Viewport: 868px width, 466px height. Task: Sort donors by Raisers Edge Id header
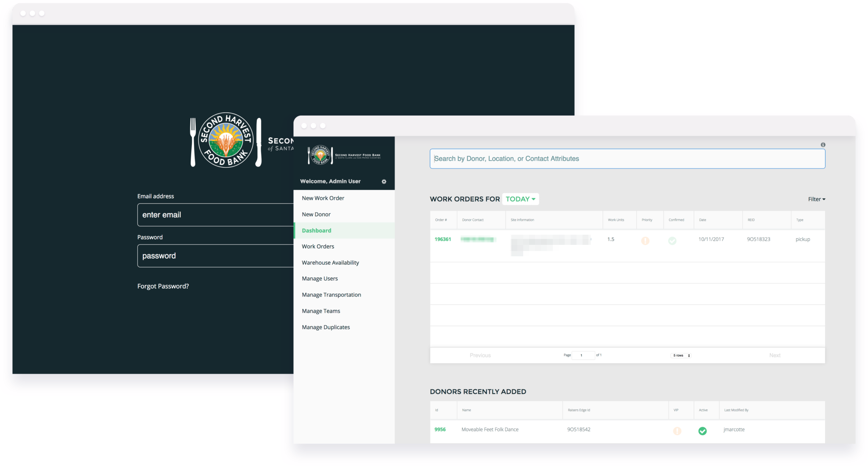(x=615, y=410)
